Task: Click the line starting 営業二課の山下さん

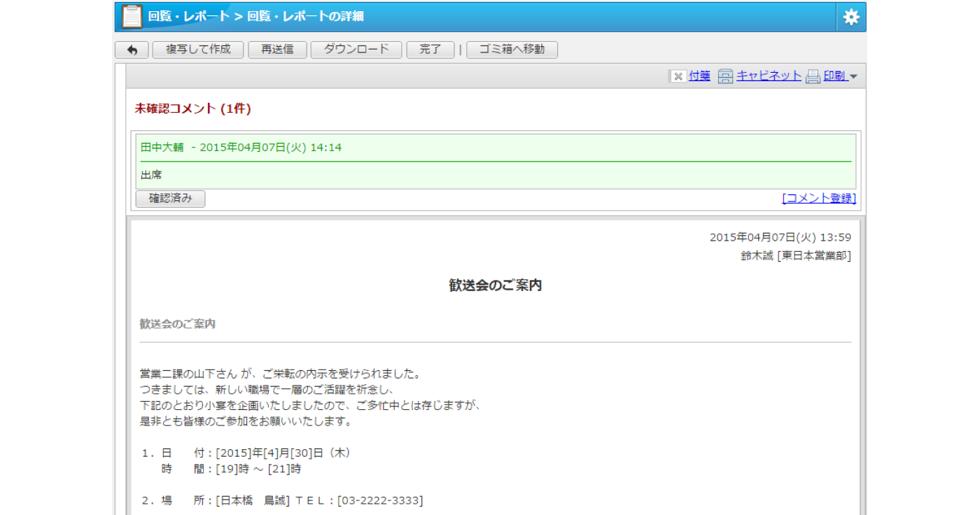Action: pos(280,374)
